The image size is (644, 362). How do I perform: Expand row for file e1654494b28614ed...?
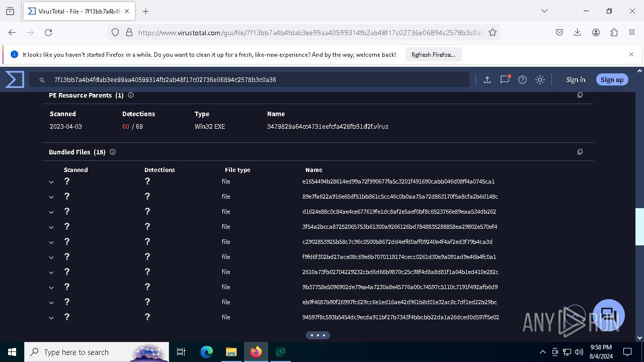(51, 182)
